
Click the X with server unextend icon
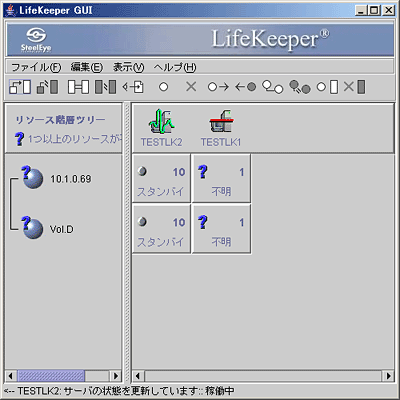(354, 87)
